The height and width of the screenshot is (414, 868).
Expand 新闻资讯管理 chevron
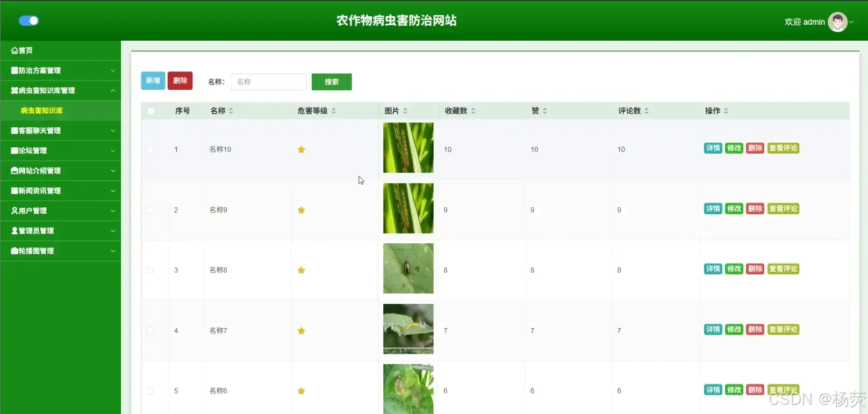(113, 191)
